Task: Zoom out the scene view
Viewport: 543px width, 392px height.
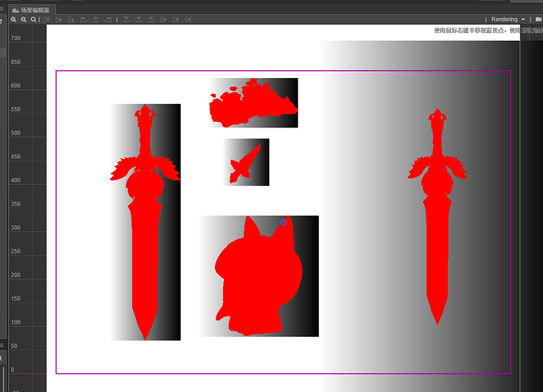Action: point(24,20)
